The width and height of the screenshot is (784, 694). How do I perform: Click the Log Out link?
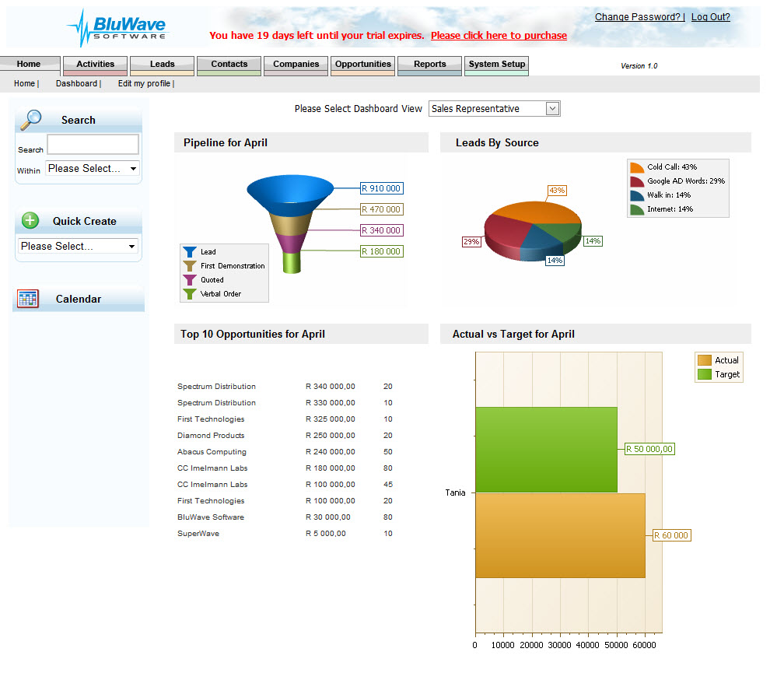tap(711, 17)
